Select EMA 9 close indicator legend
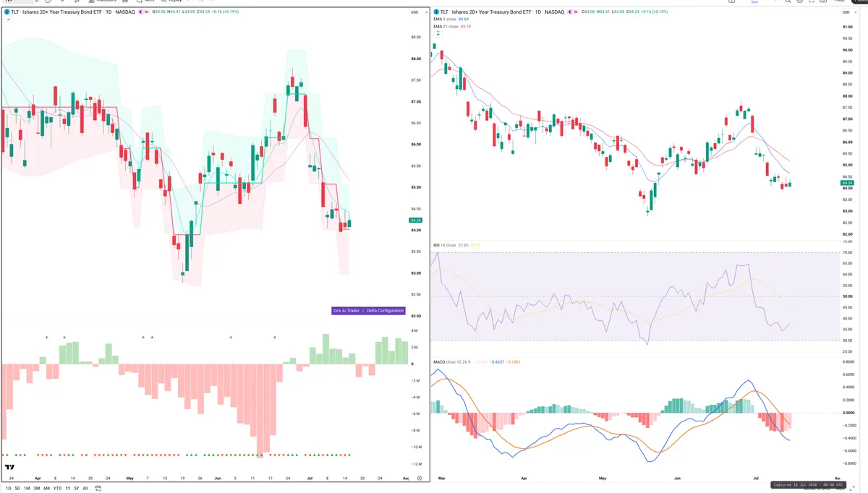Viewport: 868px width, 493px height. pyautogui.click(x=444, y=19)
